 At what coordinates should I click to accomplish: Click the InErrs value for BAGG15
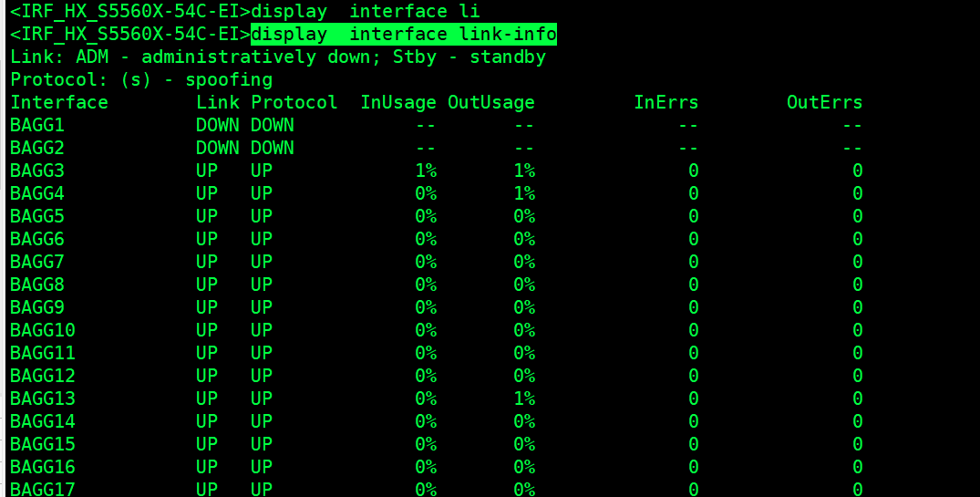[694, 444]
